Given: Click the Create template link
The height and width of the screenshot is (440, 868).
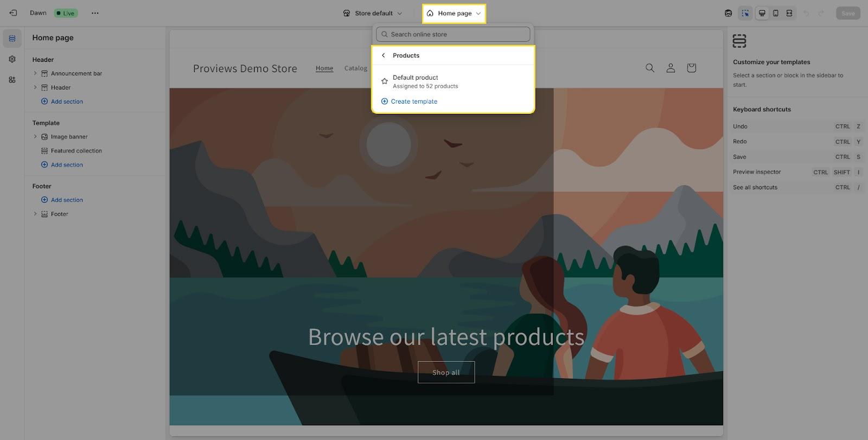Looking at the screenshot, I should [x=413, y=101].
